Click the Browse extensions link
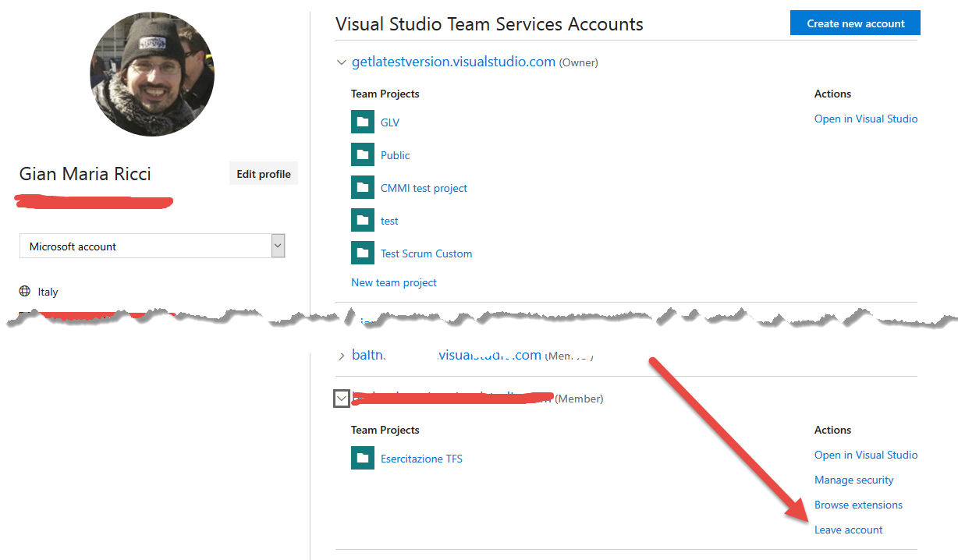 [x=858, y=505]
